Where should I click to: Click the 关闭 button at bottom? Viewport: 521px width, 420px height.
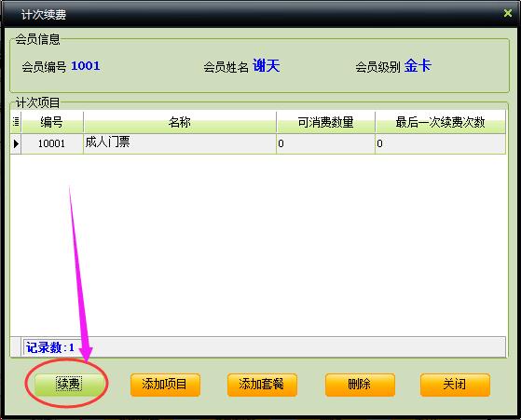point(455,385)
